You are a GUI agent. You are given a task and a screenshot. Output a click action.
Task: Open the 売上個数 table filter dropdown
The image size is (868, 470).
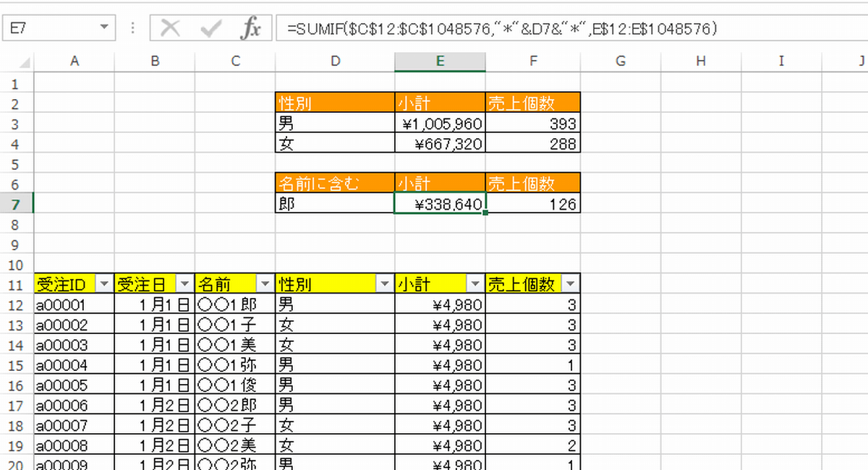pos(571,284)
